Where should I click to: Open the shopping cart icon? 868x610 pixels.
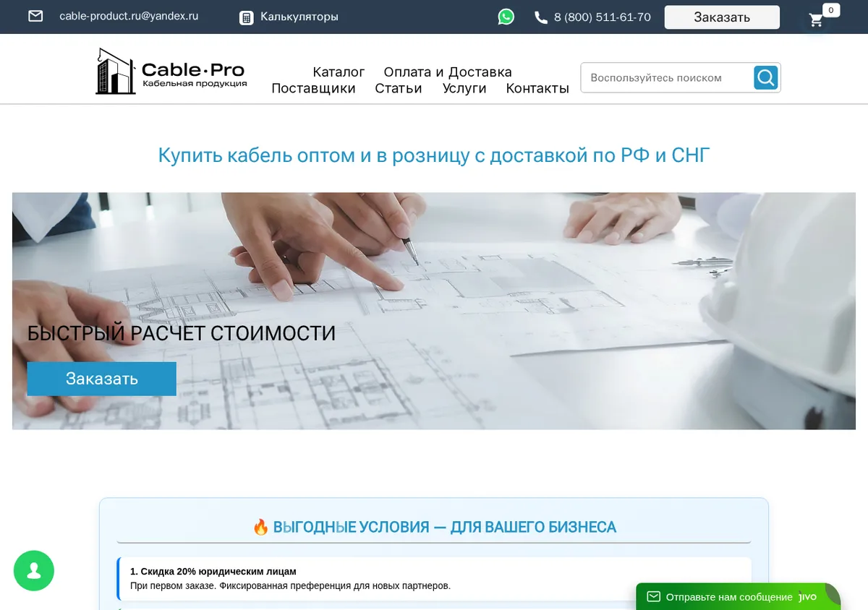817,20
